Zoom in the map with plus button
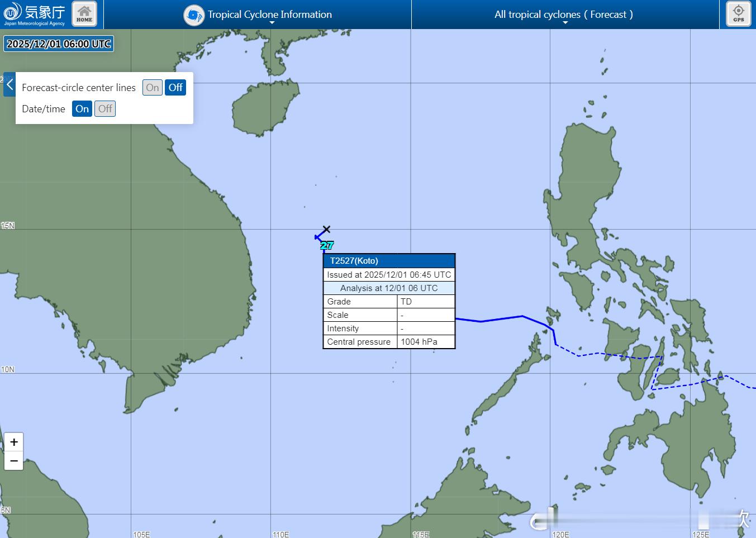 pyautogui.click(x=14, y=442)
